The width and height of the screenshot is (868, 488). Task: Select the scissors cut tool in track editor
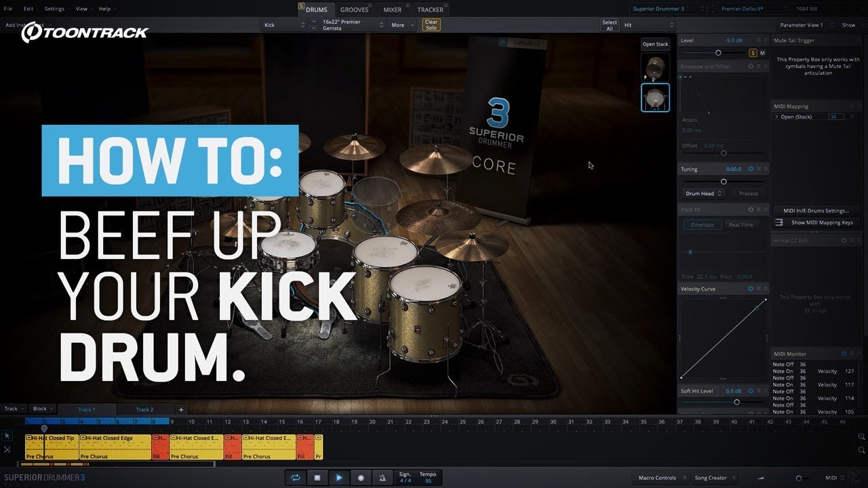(x=7, y=449)
